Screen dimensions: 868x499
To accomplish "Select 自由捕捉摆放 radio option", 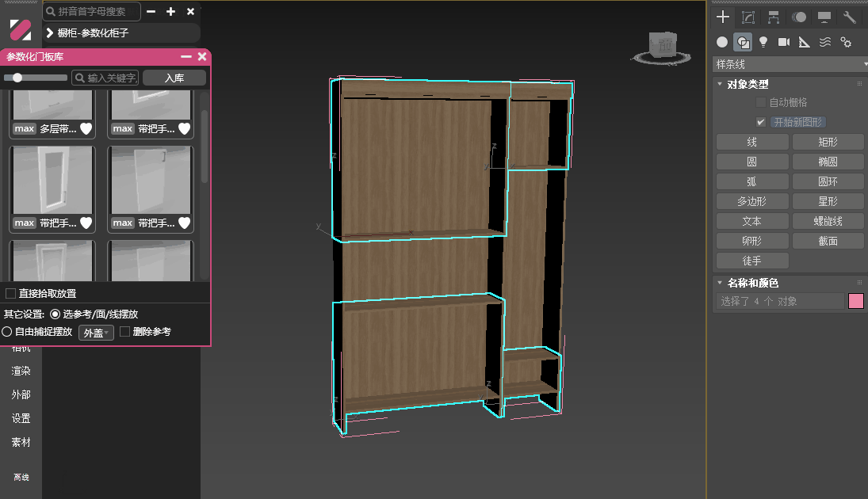I will (6, 331).
